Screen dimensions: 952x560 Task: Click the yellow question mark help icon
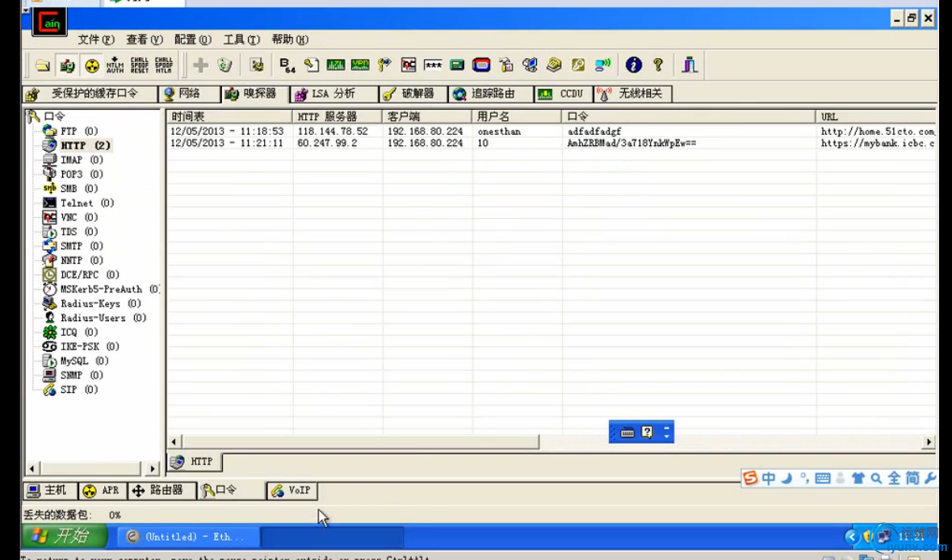(x=658, y=65)
